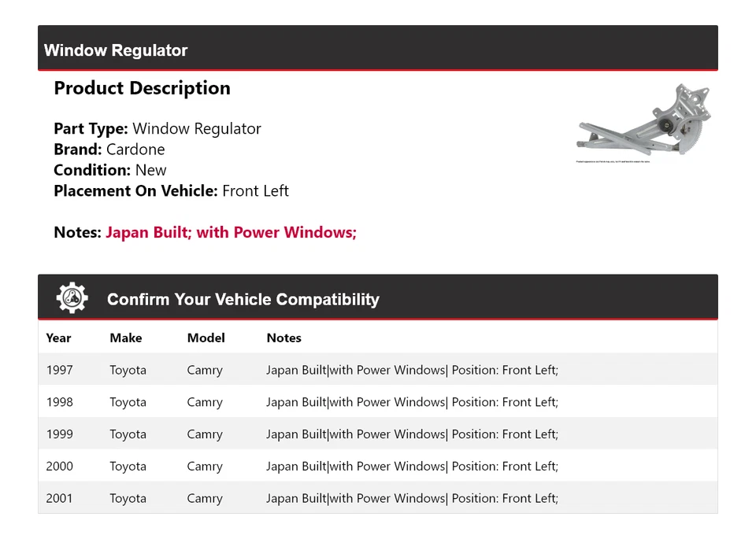Click the Condition: New line
Screen dimensions: 756x539
110,170
